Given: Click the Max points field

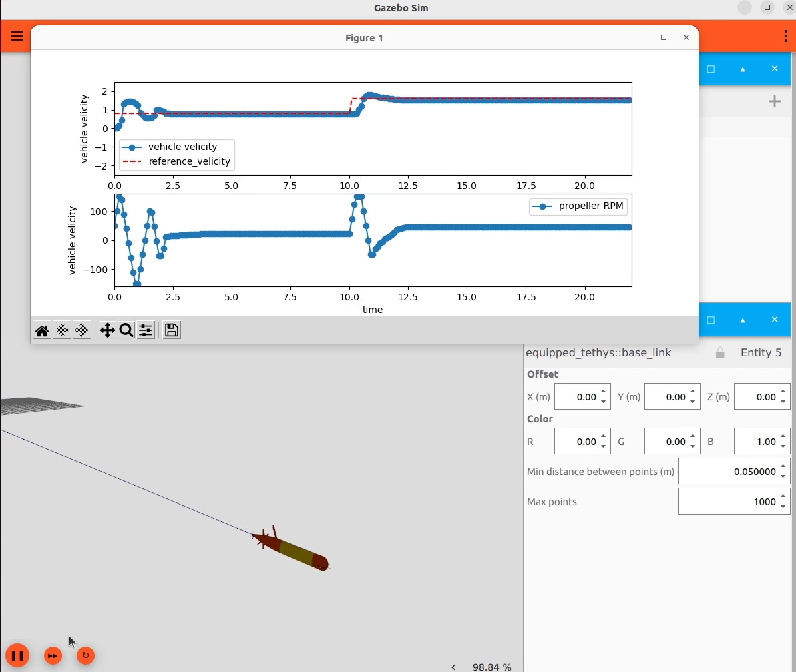Looking at the screenshot, I should click(734, 501).
